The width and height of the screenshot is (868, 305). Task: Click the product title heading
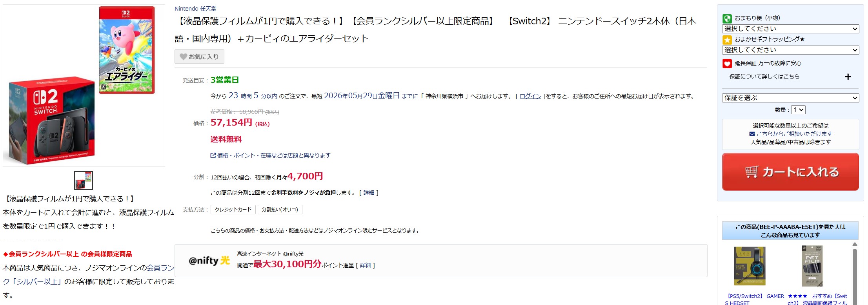(435, 29)
